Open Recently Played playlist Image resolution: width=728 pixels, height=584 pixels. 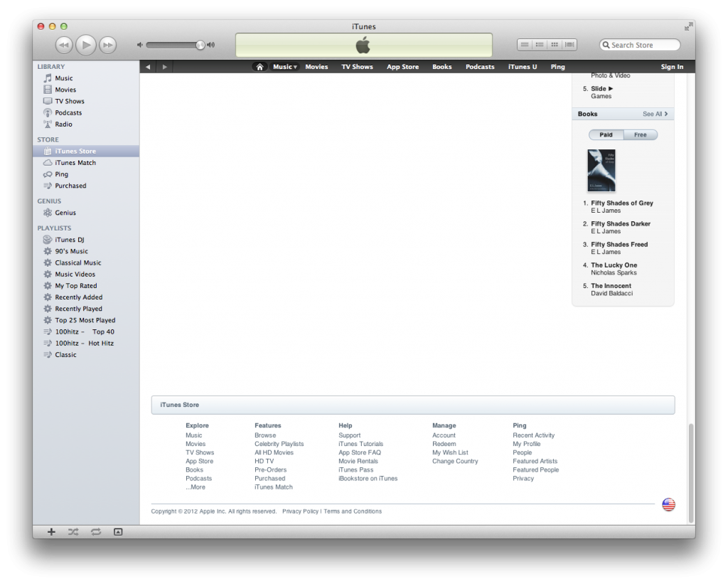tap(86, 309)
